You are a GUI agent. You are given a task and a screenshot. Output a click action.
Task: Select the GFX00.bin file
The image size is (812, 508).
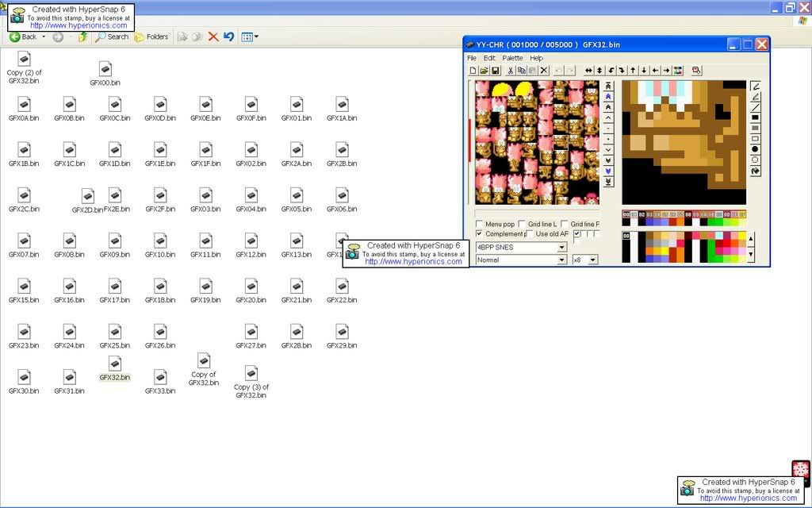(105, 74)
